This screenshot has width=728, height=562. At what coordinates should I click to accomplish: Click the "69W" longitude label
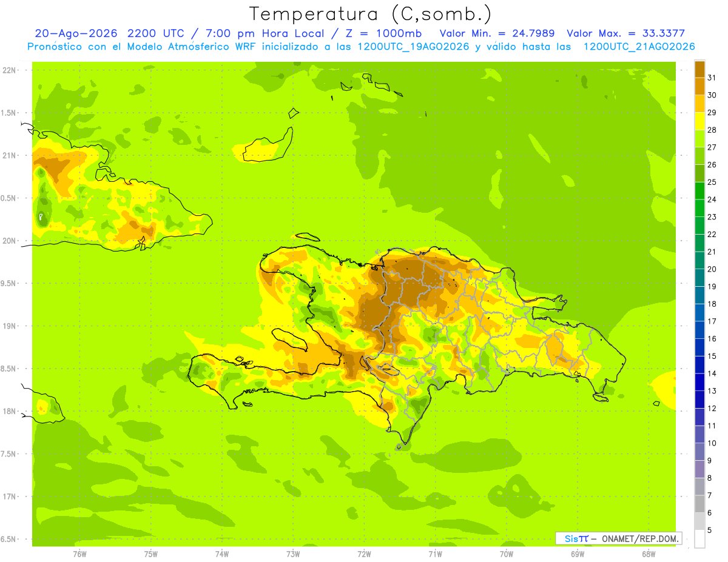pyautogui.click(x=578, y=554)
